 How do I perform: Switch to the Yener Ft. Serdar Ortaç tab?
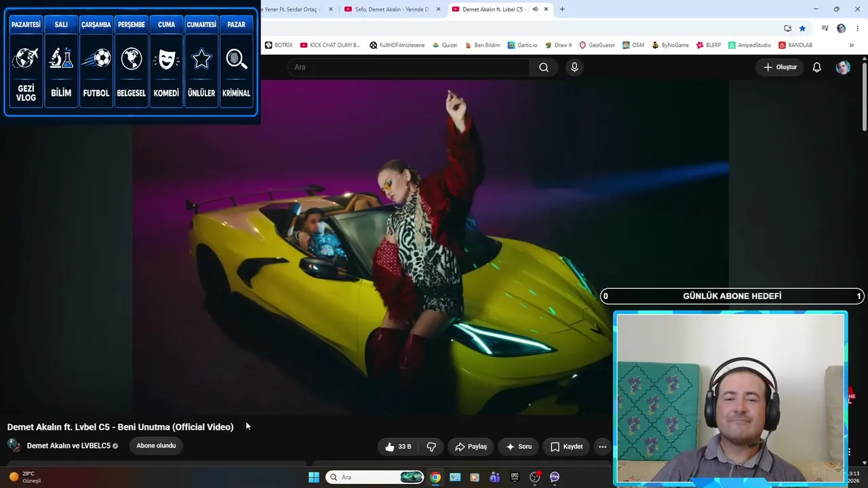tap(298, 9)
